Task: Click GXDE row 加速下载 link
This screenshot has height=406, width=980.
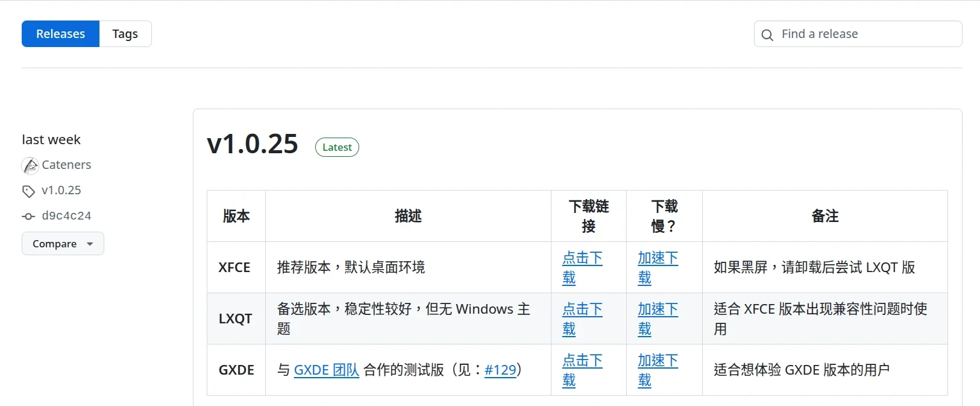Action: (658, 361)
